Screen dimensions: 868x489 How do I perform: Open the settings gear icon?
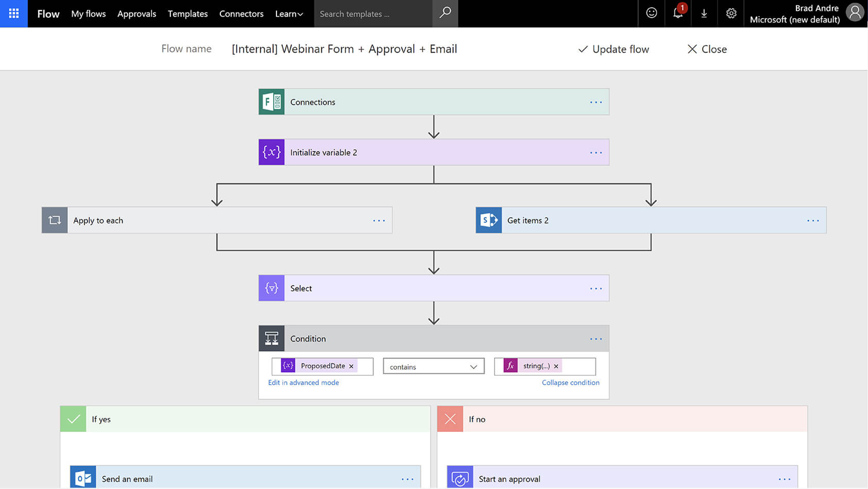731,13
